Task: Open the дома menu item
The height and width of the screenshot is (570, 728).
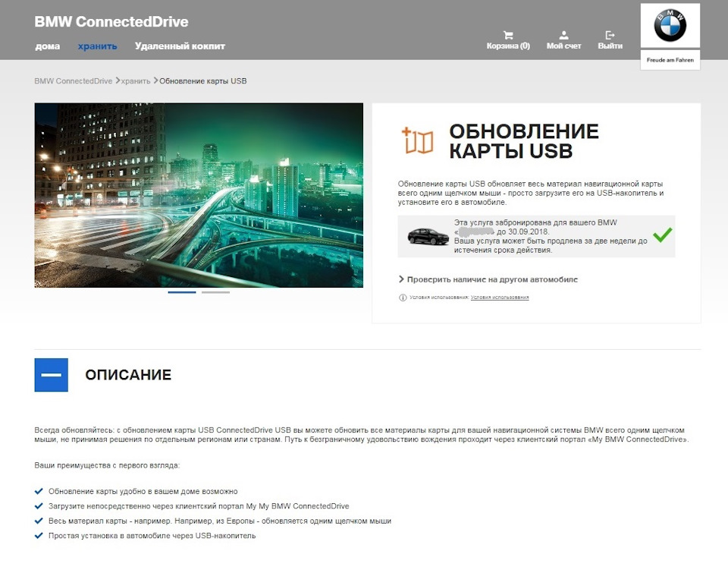Action: click(47, 46)
